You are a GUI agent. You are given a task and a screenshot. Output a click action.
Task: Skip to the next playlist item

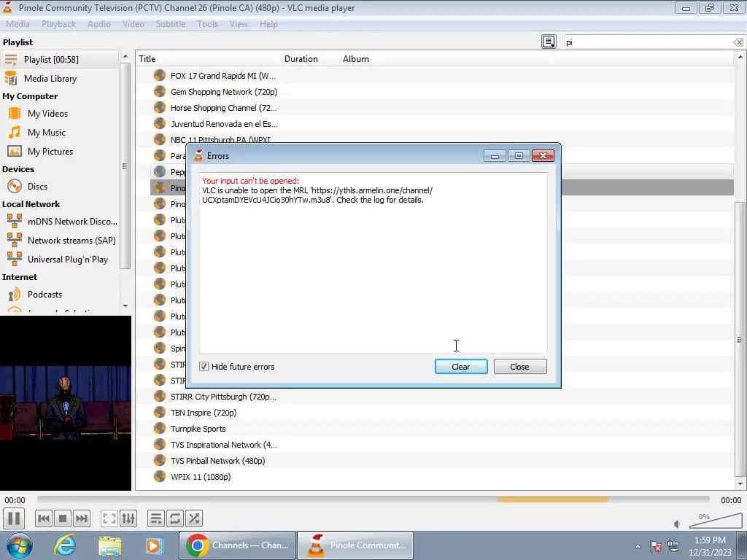pyautogui.click(x=82, y=518)
